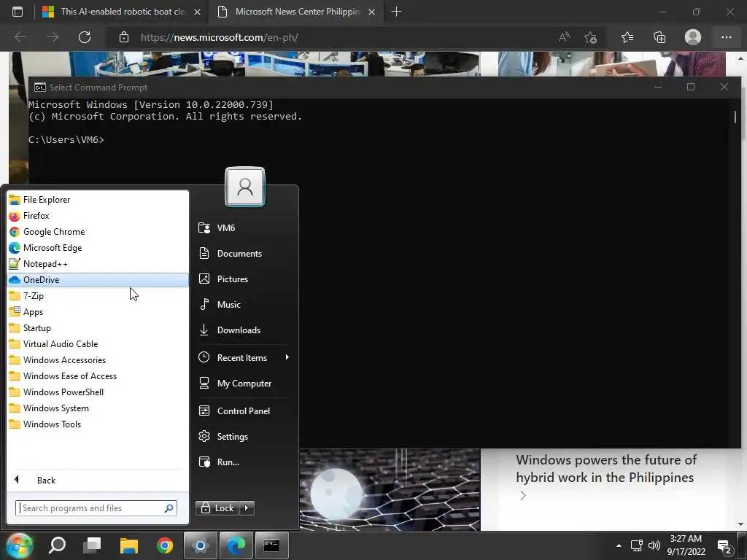Open taskbar Search magnifier
The height and width of the screenshot is (560, 747).
tap(57, 545)
